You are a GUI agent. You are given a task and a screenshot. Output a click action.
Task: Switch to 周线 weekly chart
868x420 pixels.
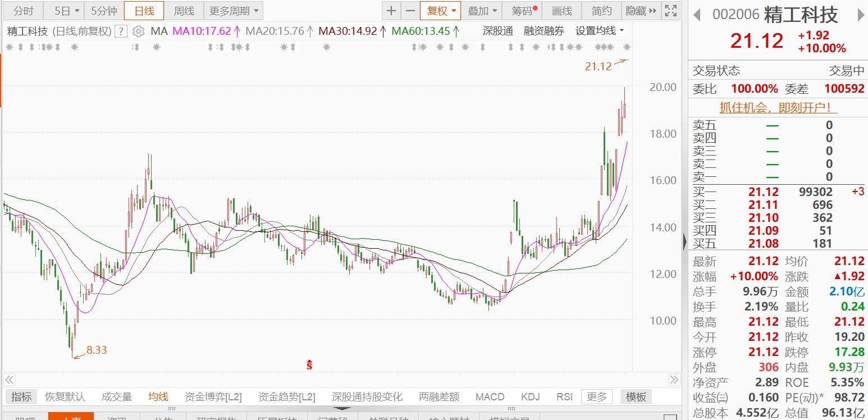[x=184, y=11]
